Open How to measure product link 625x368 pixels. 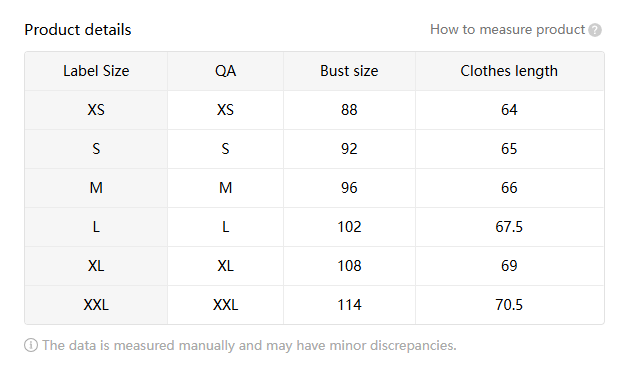tap(507, 30)
